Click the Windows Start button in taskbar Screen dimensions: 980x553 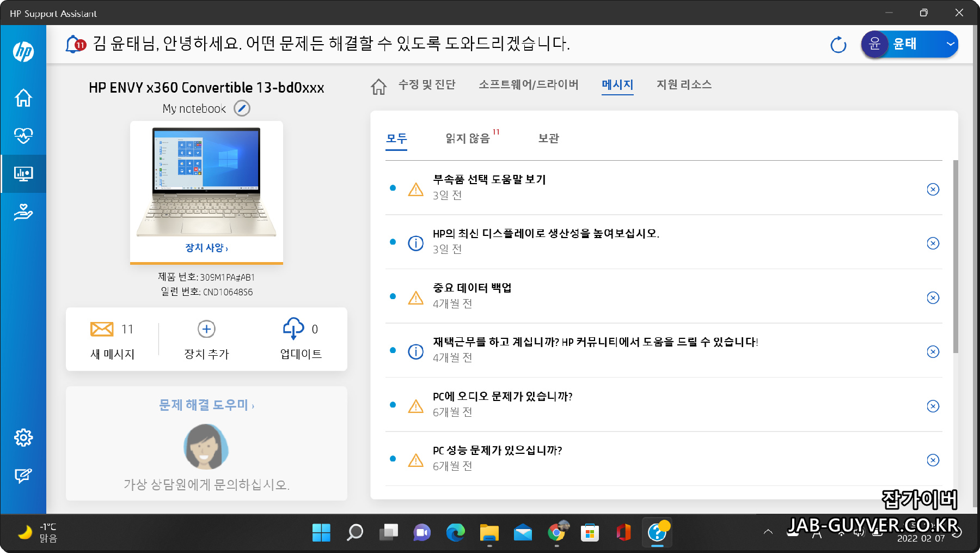321,532
